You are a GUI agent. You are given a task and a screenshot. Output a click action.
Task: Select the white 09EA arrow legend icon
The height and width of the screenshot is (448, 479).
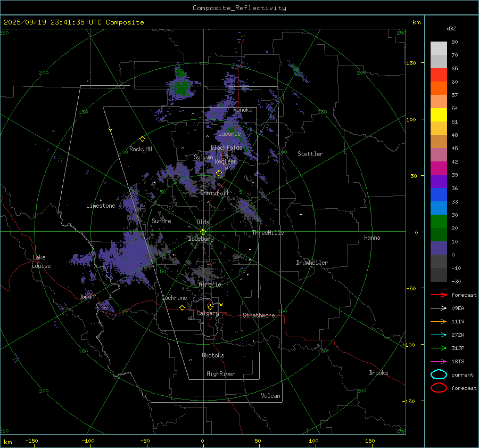pos(439,308)
